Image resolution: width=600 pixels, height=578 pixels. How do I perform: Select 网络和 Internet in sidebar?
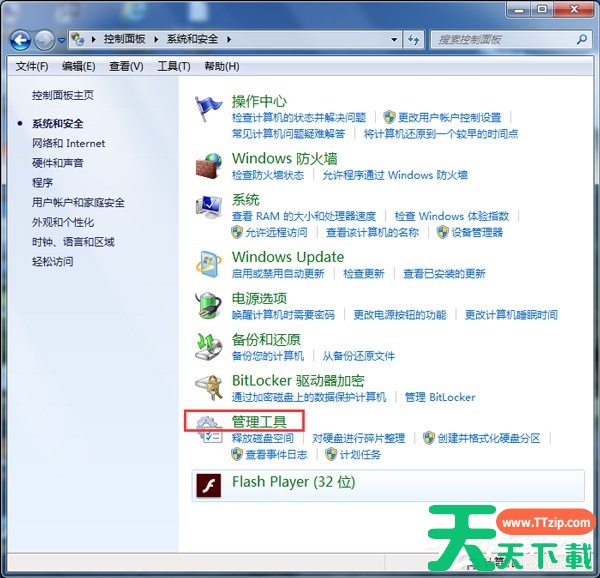(x=68, y=143)
